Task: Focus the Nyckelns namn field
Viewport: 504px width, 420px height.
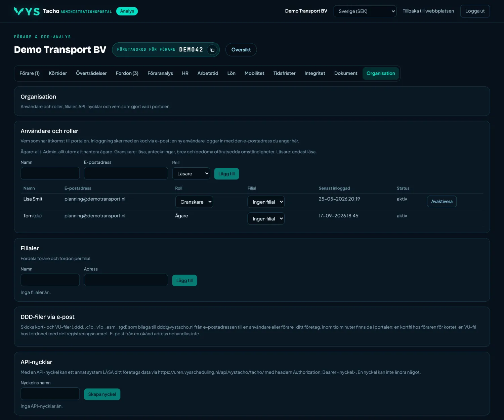Action: (50, 394)
